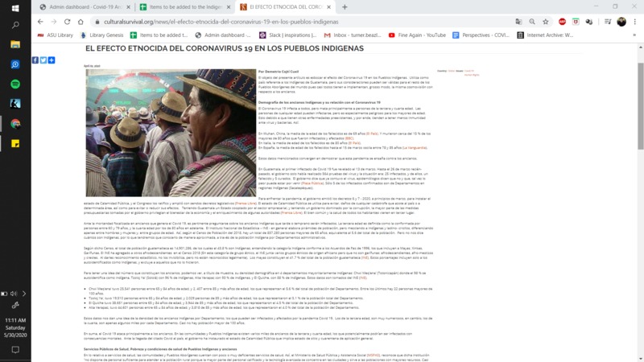Open File Explorer from taskbar
This screenshot has height=362, width=644.
tap(15, 44)
